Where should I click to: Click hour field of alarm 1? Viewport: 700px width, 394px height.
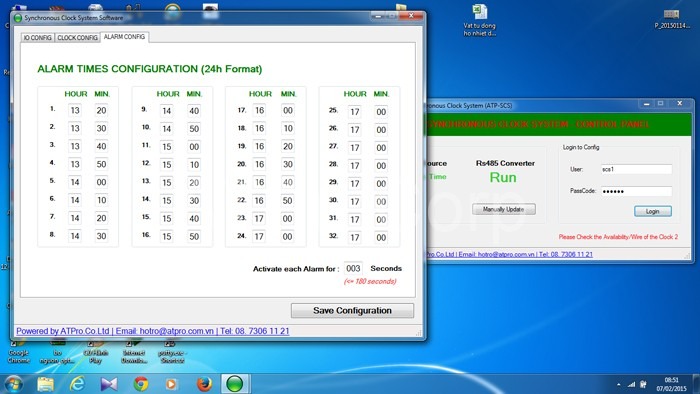click(x=75, y=111)
